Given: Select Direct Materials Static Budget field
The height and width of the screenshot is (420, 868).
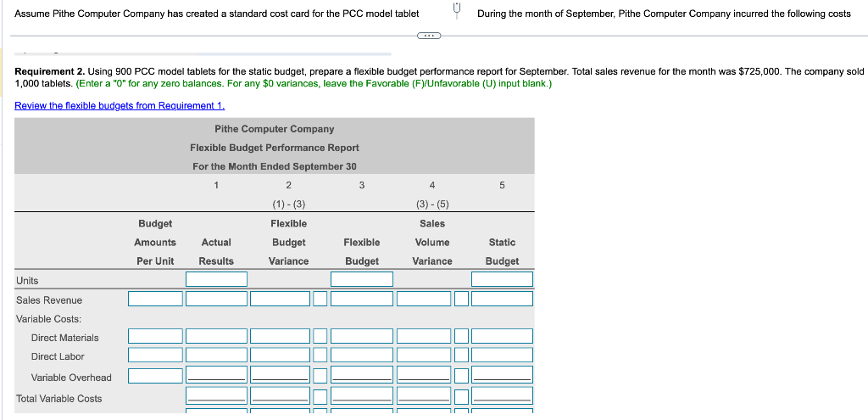Looking at the screenshot, I should click(502, 336).
